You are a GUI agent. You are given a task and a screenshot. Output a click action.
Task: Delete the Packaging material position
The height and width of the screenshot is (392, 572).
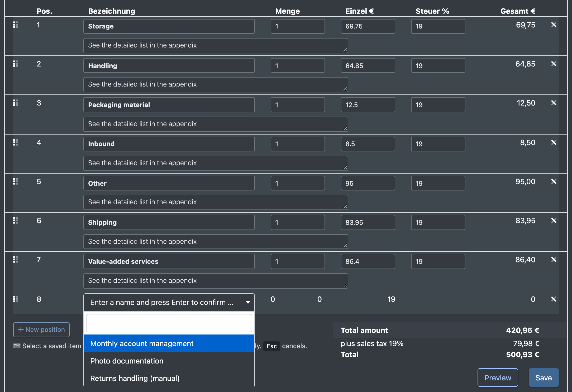click(x=554, y=103)
